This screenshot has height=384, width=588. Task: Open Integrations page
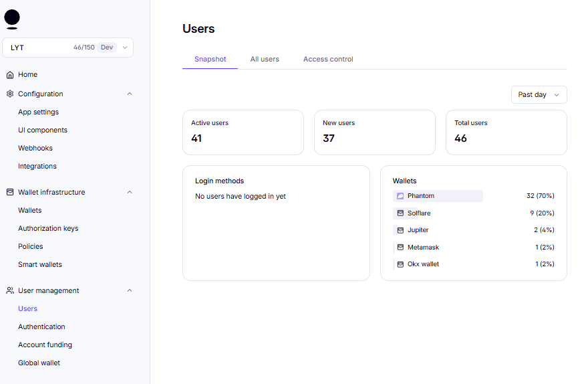(37, 166)
